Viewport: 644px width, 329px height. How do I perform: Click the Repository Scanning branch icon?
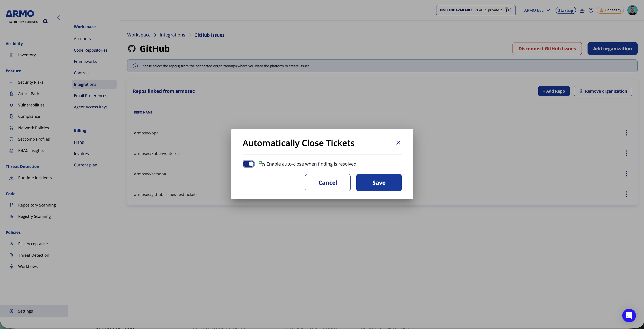pyautogui.click(x=11, y=205)
